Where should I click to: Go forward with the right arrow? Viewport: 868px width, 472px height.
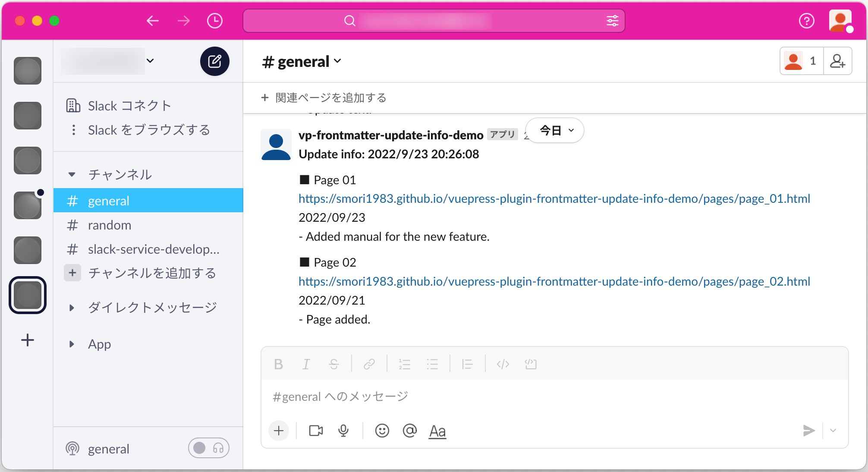184,21
